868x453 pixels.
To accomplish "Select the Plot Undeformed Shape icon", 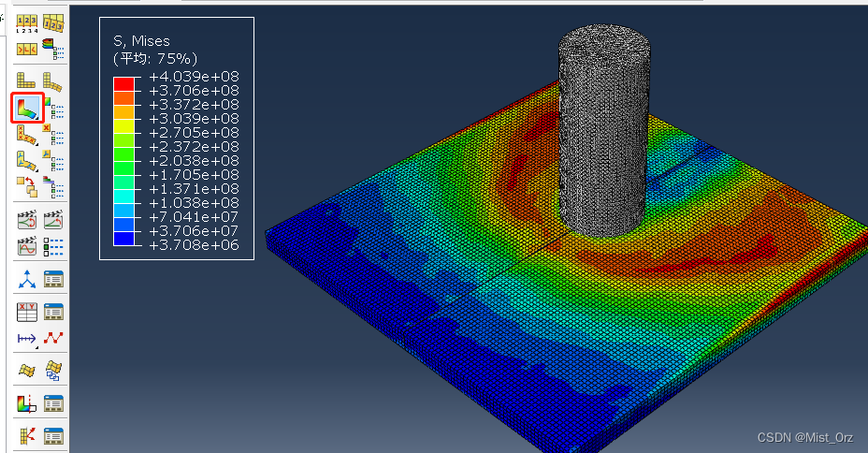I will tap(26, 81).
